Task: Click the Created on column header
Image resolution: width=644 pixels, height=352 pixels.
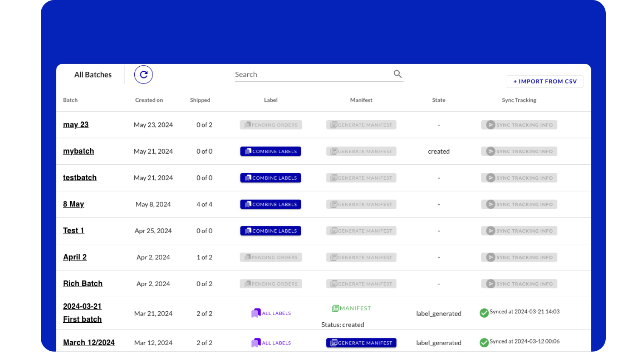Action: [x=149, y=100]
